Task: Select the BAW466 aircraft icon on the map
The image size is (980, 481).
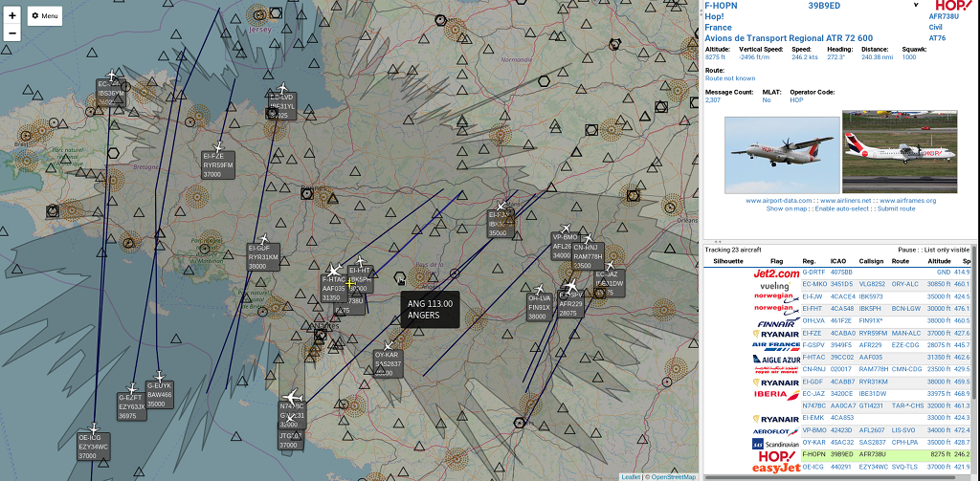Action: (x=159, y=377)
